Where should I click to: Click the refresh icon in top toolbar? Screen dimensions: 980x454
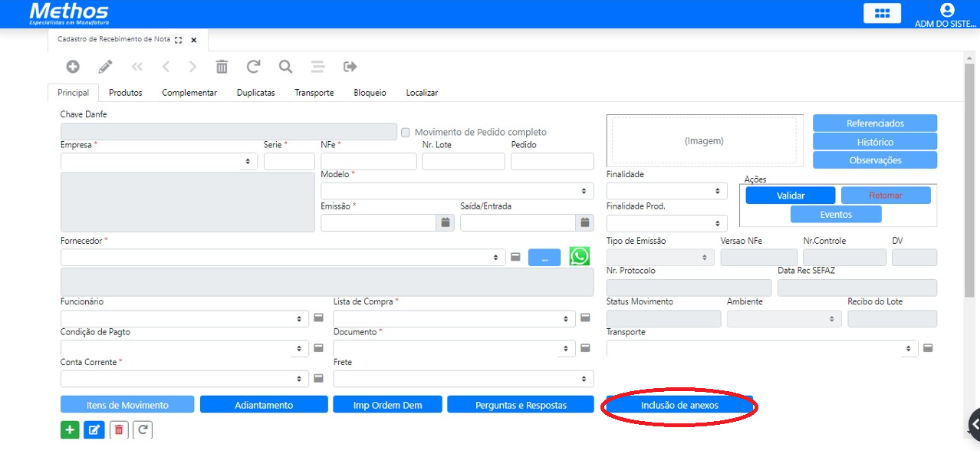coord(253,67)
